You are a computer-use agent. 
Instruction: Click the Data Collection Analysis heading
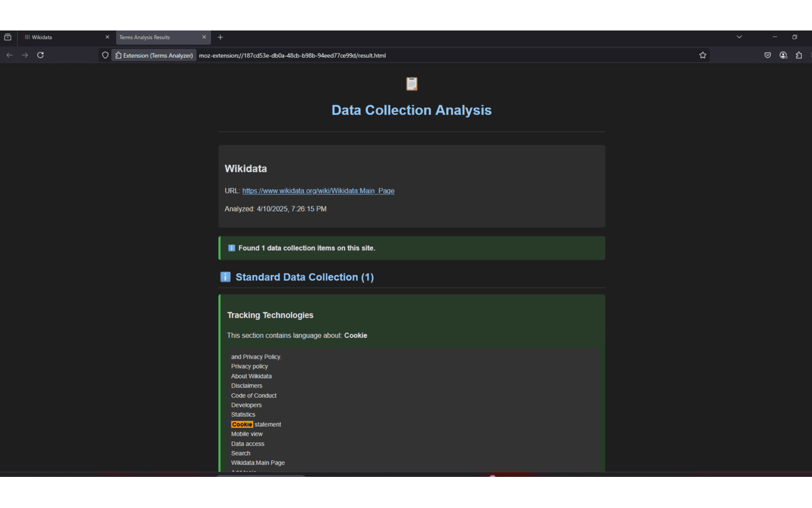[412, 110]
